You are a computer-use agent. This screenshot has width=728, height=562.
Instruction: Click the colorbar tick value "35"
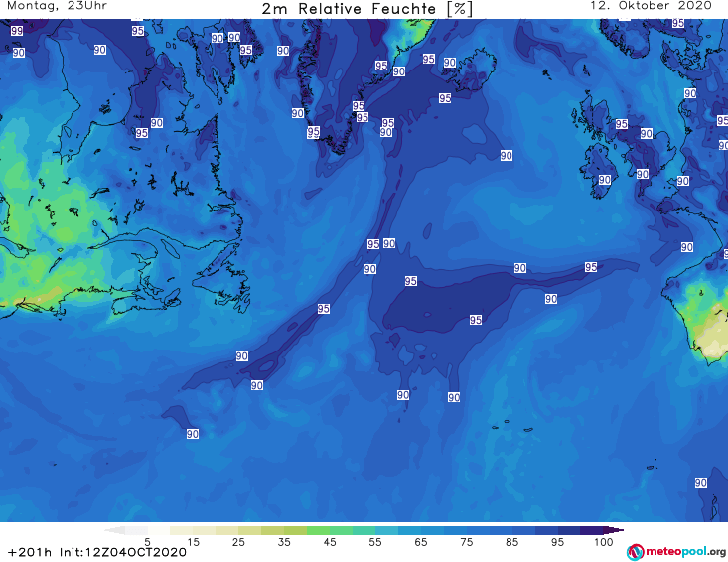[x=284, y=541]
